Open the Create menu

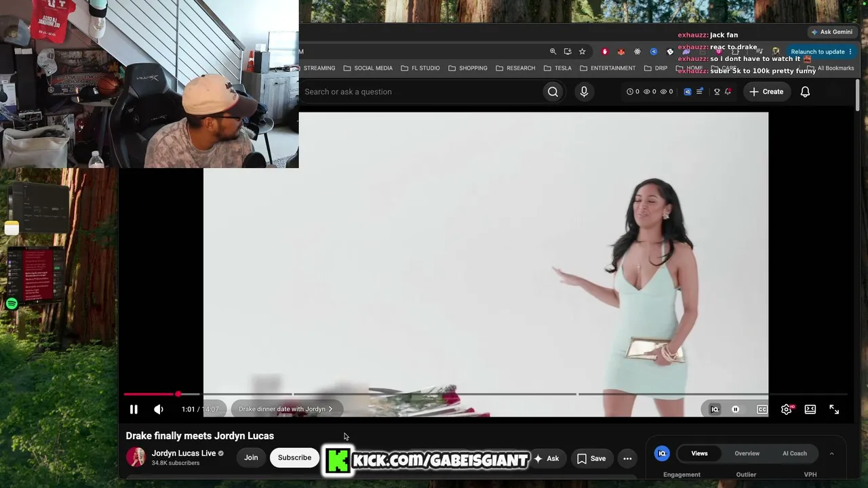pos(766,91)
